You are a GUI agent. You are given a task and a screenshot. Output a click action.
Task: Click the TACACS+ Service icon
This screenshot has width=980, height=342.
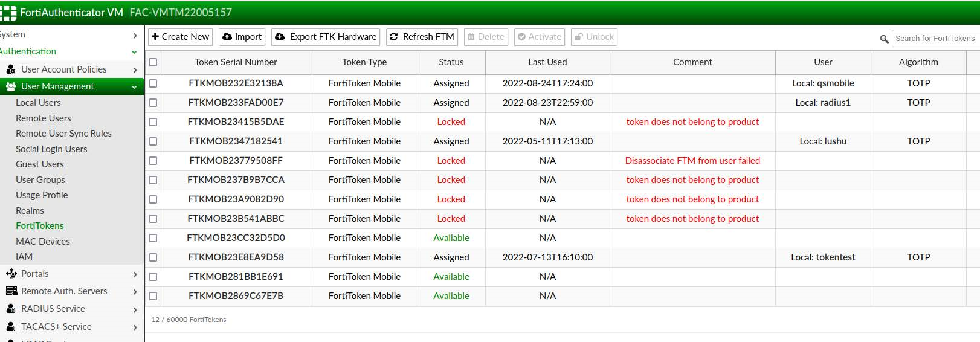click(11, 327)
